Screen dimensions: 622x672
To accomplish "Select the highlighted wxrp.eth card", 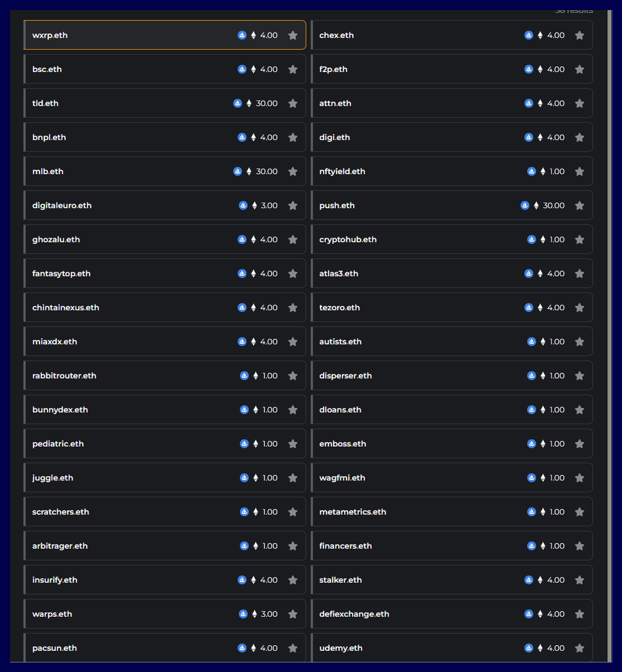I will click(x=165, y=35).
